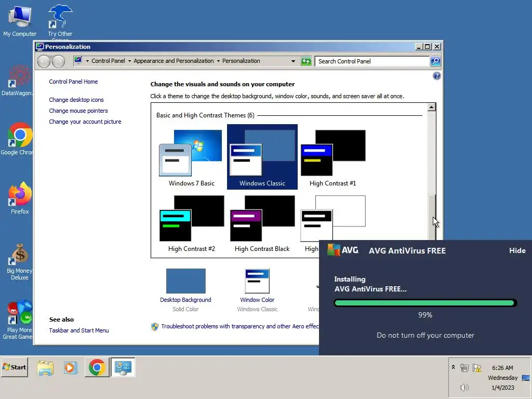Select the High Contrast Black theme
532x399 pixels.
point(262,223)
